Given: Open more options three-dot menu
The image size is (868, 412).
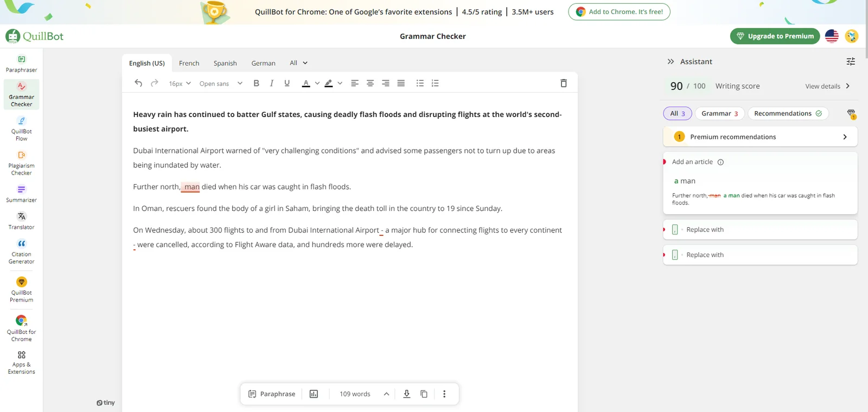Looking at the screenshot, I should point(444,394).
